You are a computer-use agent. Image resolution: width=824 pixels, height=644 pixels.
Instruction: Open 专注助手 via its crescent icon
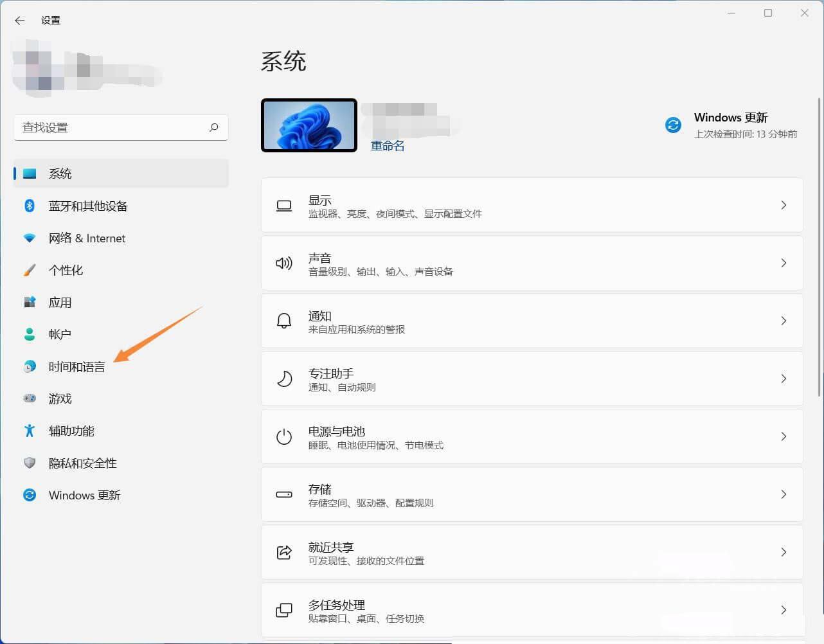pyautogui.click(x=283, y=379)
